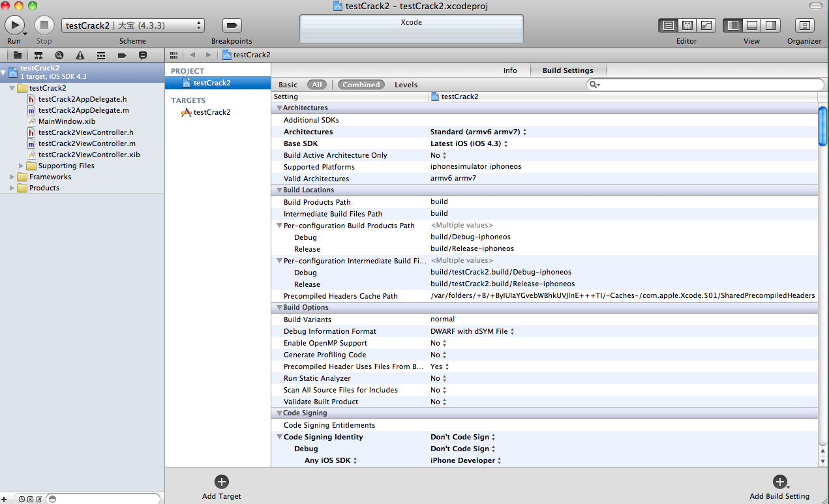Collapse the Build Locations section
Image resolution: width=829 pixels, height=504 pixels.
coord(279,190)
